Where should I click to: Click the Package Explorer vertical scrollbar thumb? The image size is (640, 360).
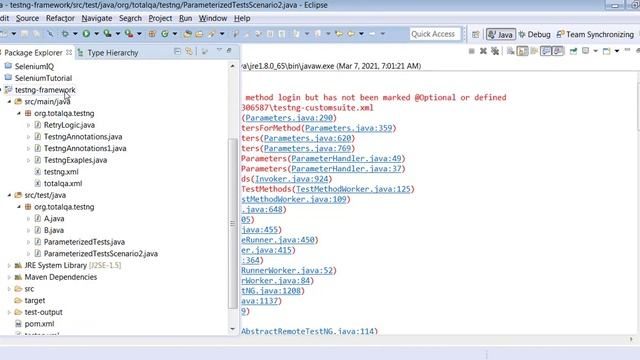(233, 224)
